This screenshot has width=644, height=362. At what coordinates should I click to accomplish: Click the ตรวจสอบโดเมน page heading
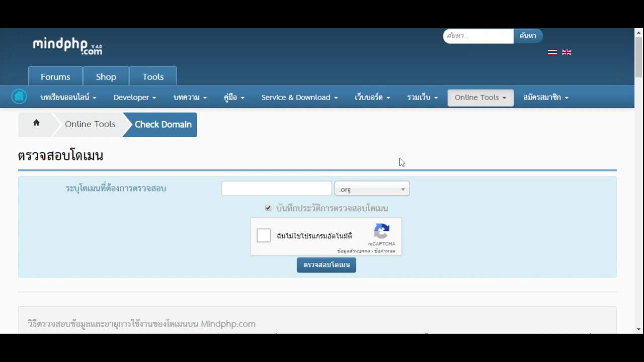[x=60, y=155]
